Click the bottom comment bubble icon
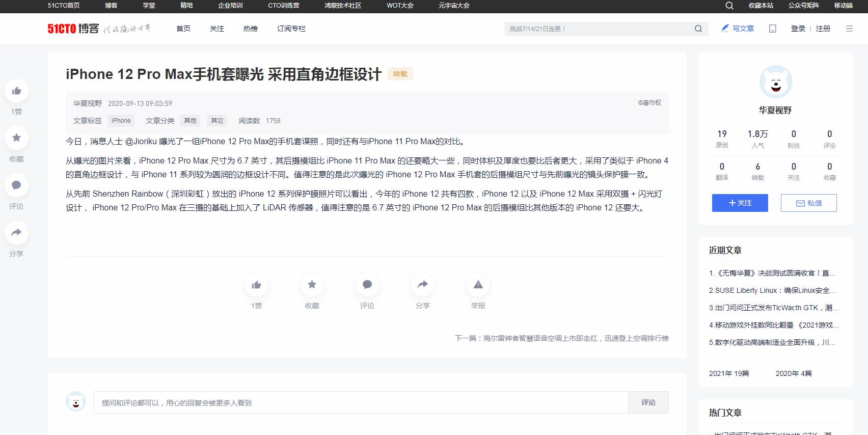This screenshot has width=868, height=435. (x=367, y=285)
